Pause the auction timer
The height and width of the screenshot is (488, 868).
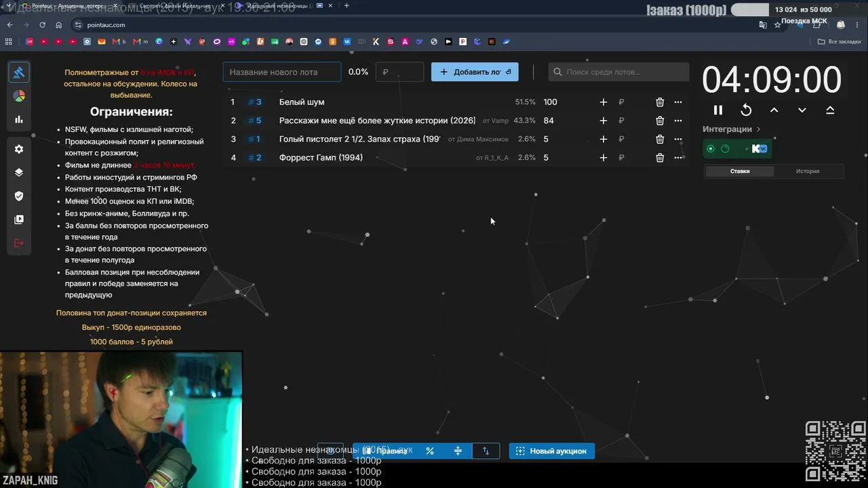pos(718,110)
